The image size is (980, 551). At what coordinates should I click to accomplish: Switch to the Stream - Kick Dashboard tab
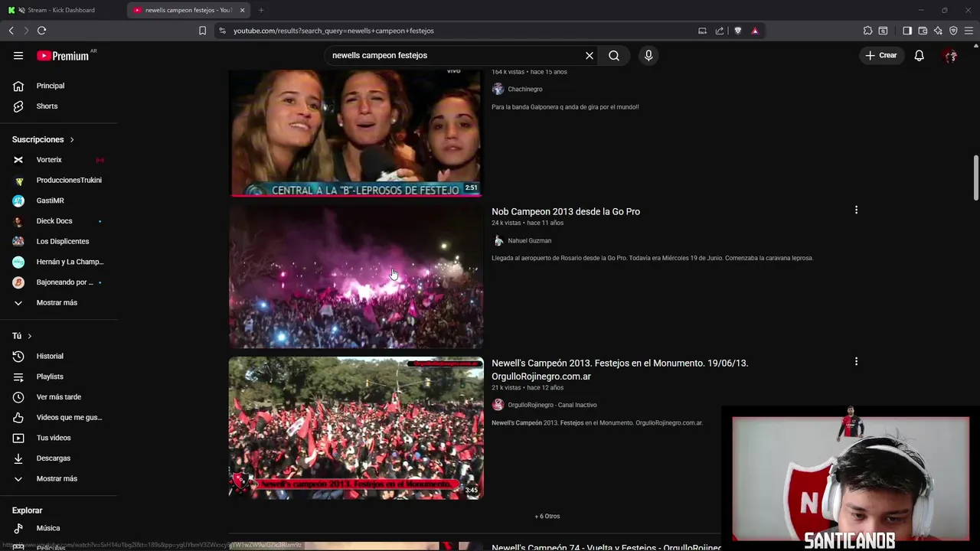coord(63,10)
